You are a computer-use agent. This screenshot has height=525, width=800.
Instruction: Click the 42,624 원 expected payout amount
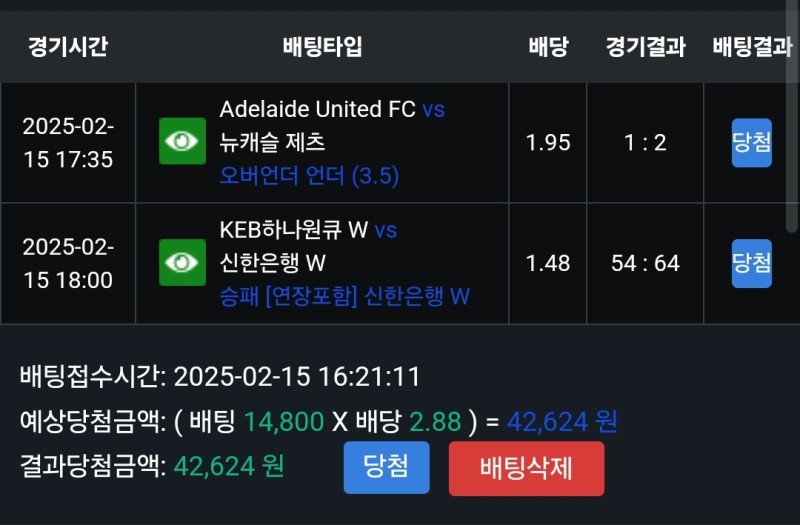561,422
